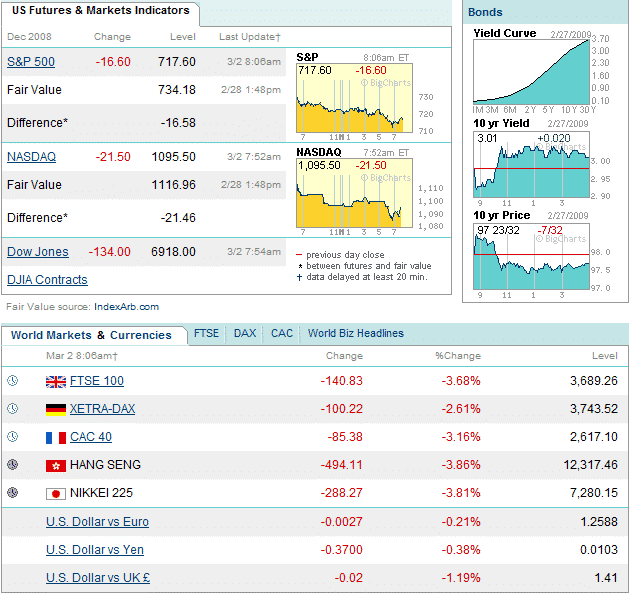Screen dimensions: 629x593
Task: Open the NASDAQ futures link
Action: pyautogui.click(x=31, y=157)
